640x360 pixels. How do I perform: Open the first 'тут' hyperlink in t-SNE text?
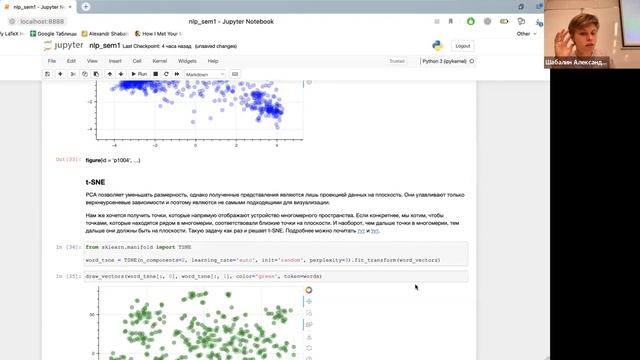(x=361, y=231)
